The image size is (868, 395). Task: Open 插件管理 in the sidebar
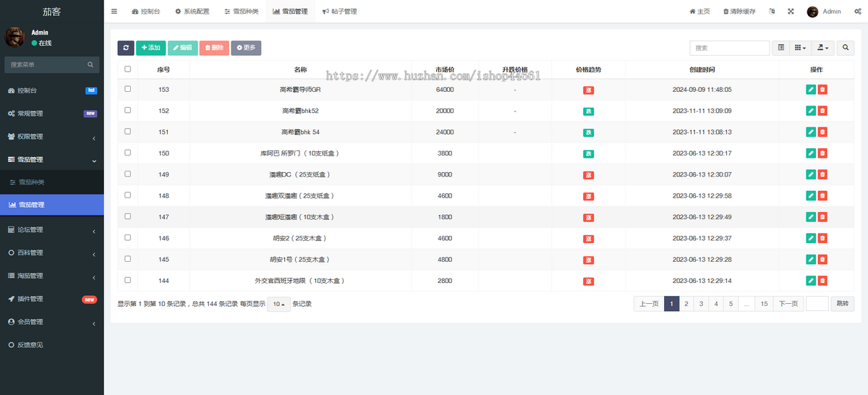tap(51, 299)
